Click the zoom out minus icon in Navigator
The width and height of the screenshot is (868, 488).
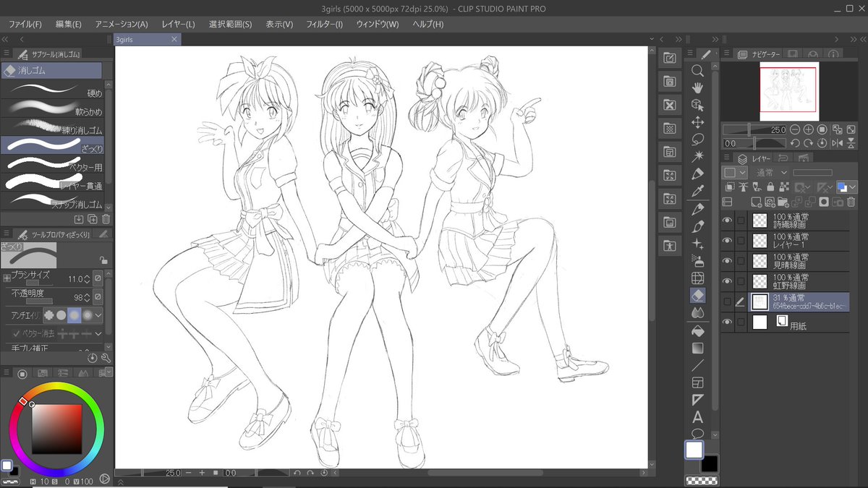(x=795, y=129)
